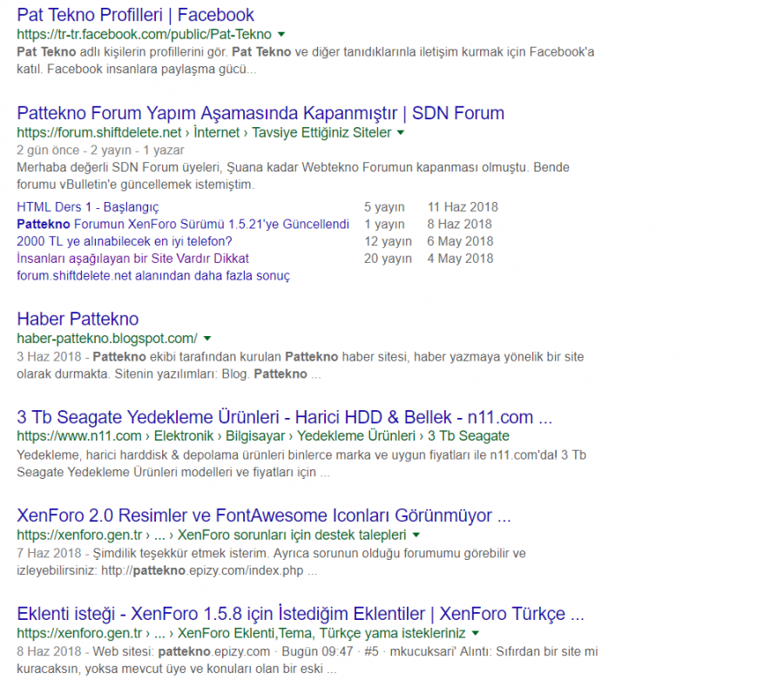Click the '20 yayın' post count
784x687 pixels.
click(388, 259)
